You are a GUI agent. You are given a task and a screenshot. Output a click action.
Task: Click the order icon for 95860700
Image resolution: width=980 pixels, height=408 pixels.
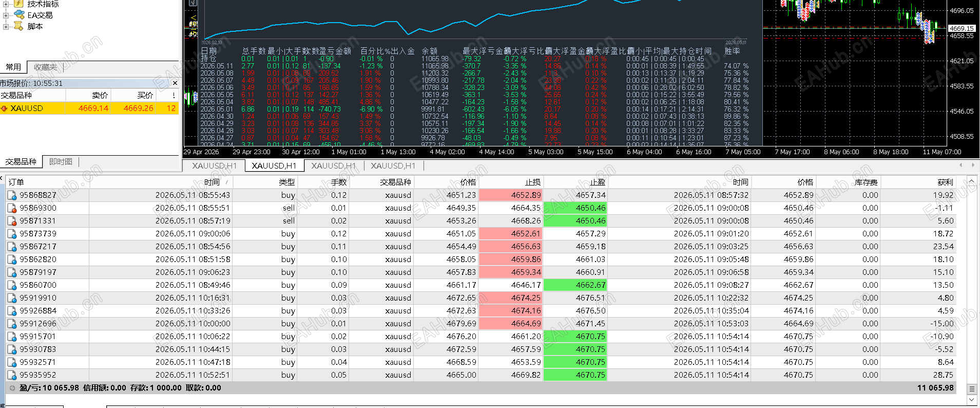pyautogui.click(x=12, y=285)
